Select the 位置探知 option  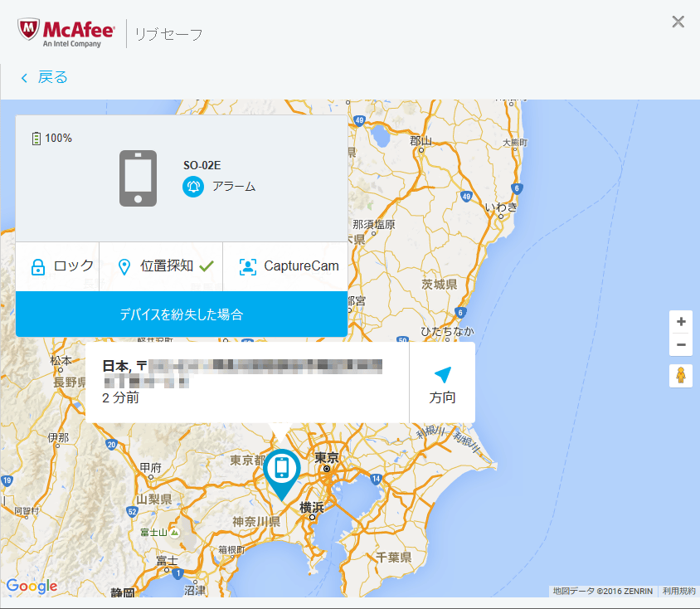[161, 266]
